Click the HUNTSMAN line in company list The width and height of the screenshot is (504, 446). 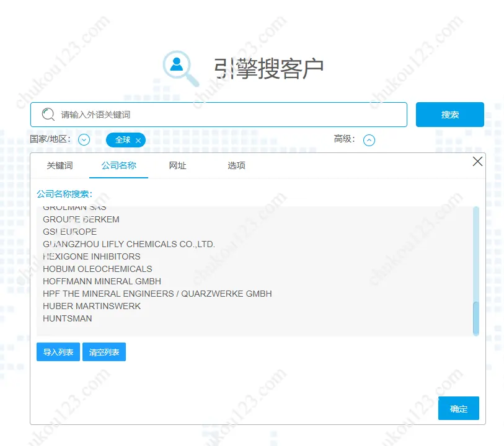point(68,318)
